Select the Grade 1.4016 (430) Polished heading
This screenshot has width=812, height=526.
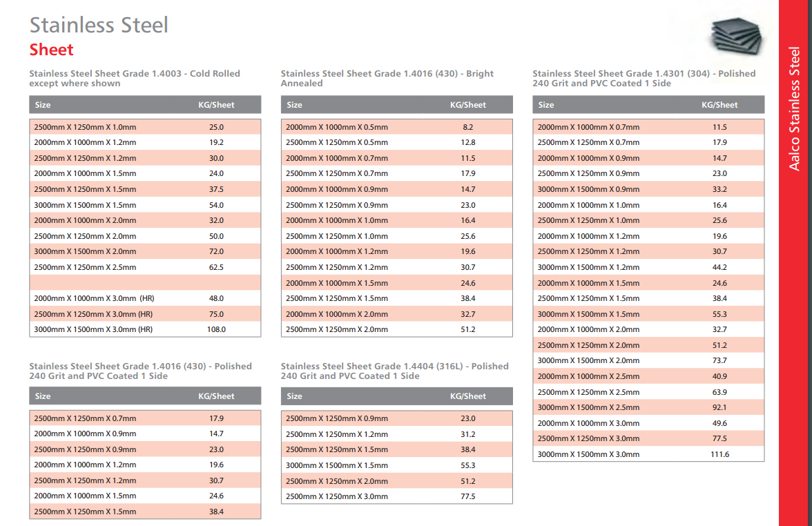click(140, 371)
